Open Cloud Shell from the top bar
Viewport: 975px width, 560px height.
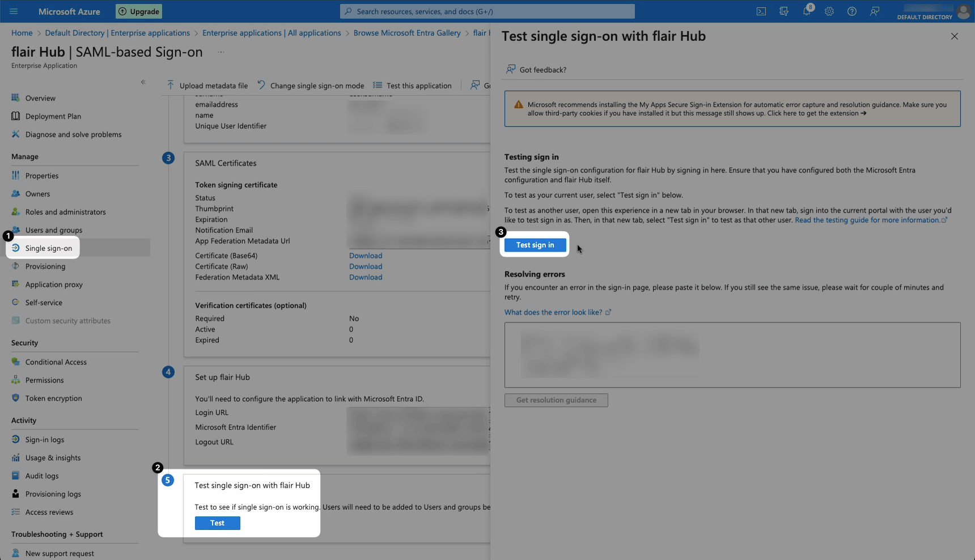(761, 11)
